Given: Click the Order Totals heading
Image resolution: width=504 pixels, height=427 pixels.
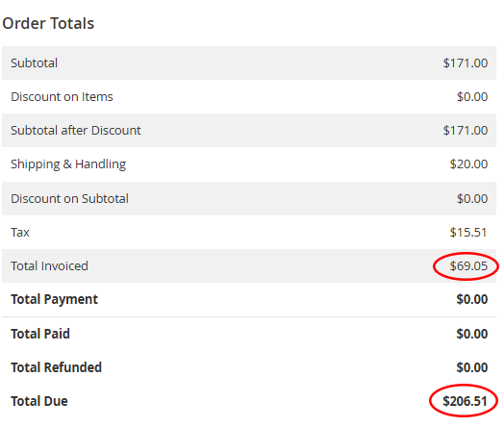Looking at the screenshot, I should click(48, 23).
